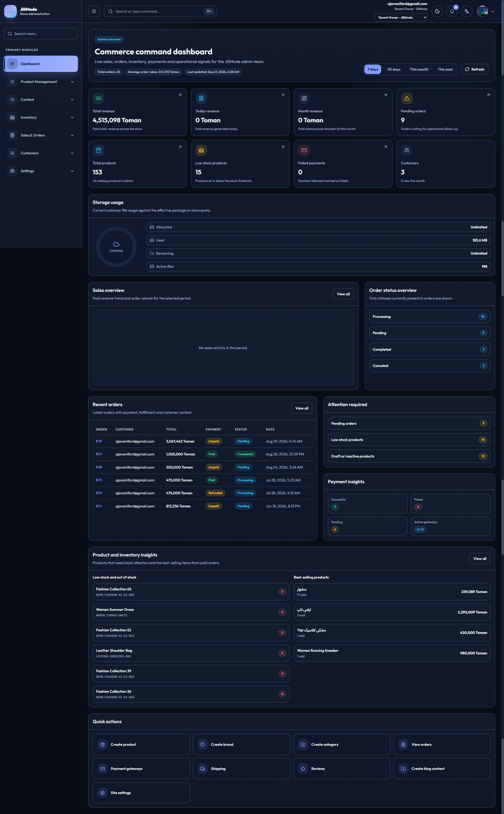Select the 30 days period tab

click(x=394, y=69)
